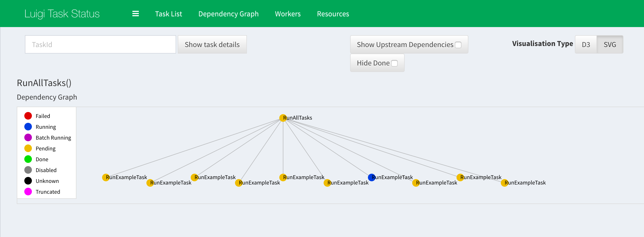Select the blue running RunExampleTask node
The height and width of the screenshot is (237, 644).
[372, 177]
